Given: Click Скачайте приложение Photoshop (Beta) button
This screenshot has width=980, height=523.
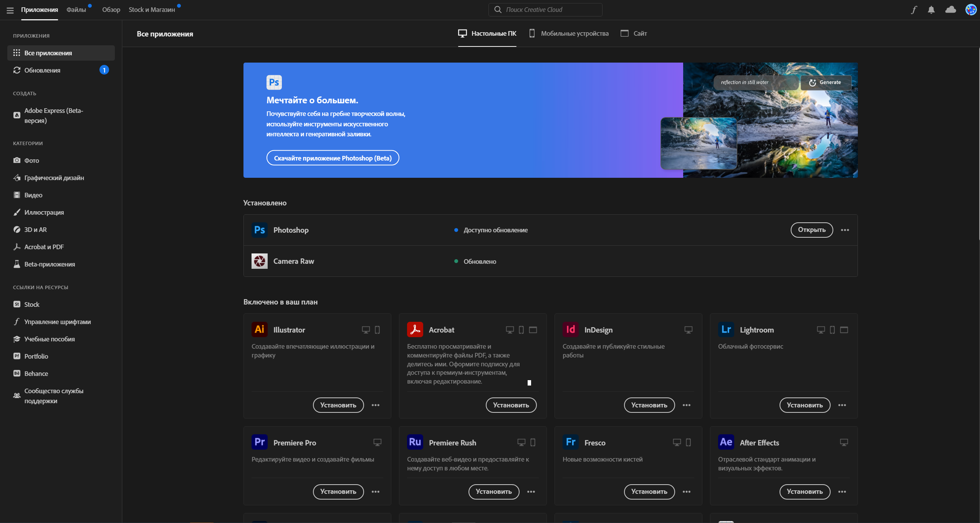Looking at the screenshot, I should pyautogui.click(x=333, y=158).
